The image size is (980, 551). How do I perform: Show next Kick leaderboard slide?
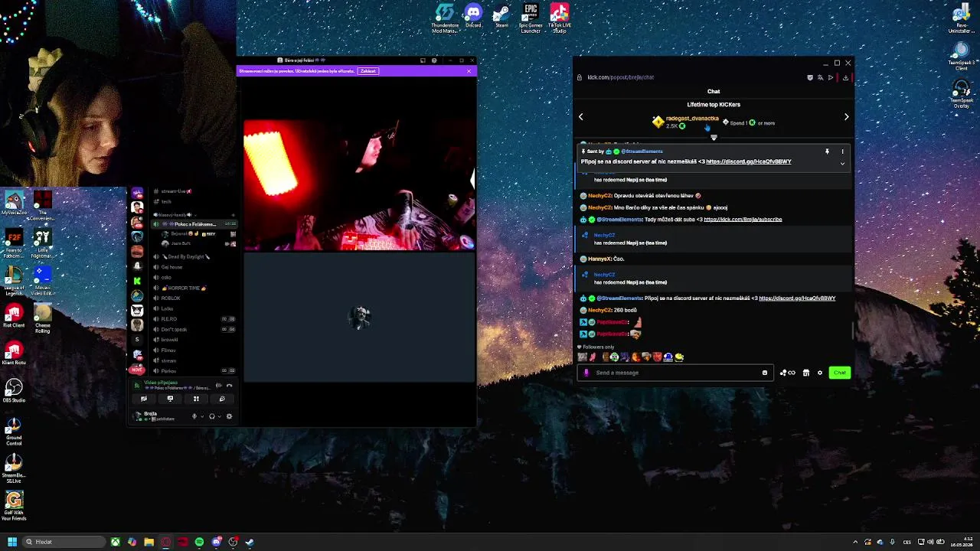pos(846,117)
